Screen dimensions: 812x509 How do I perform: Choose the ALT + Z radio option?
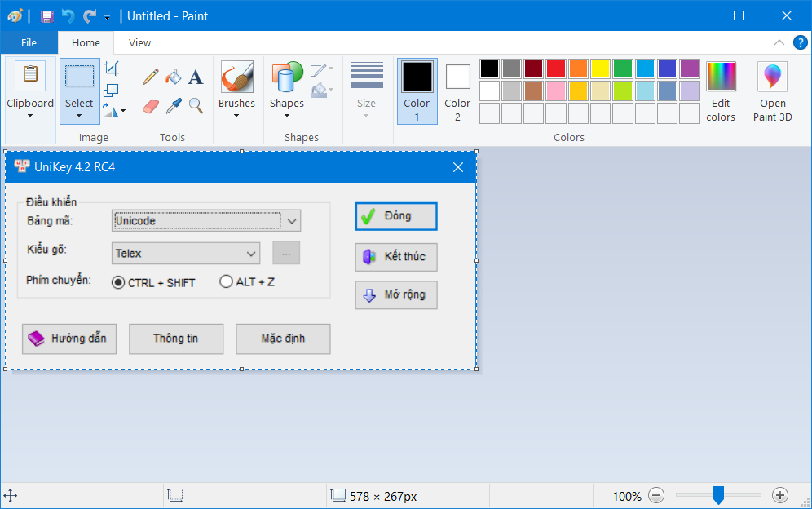click(226, 282)
